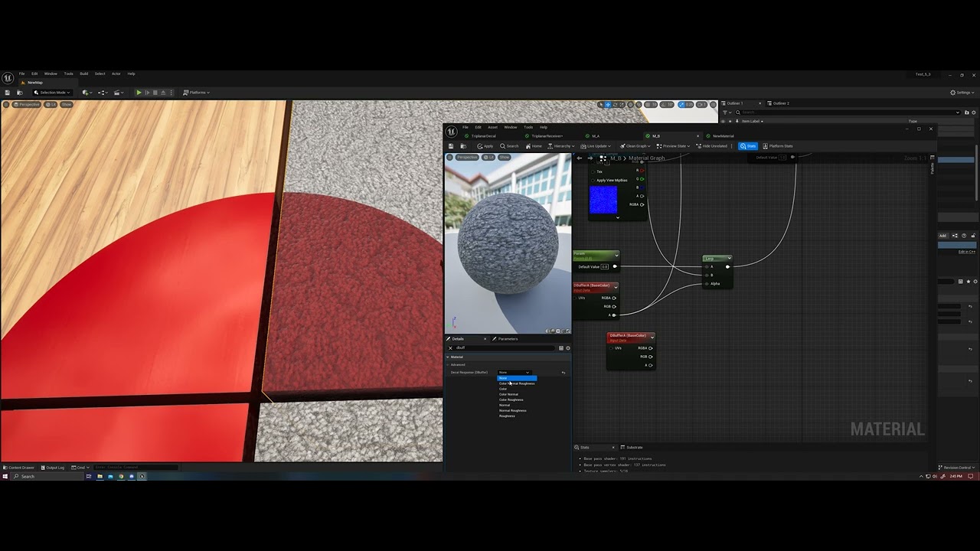Image resolution: width=980 pixels, height=551 pixels.
Task: Open the Show menu in material preview
Action: [x=504, y=157]
